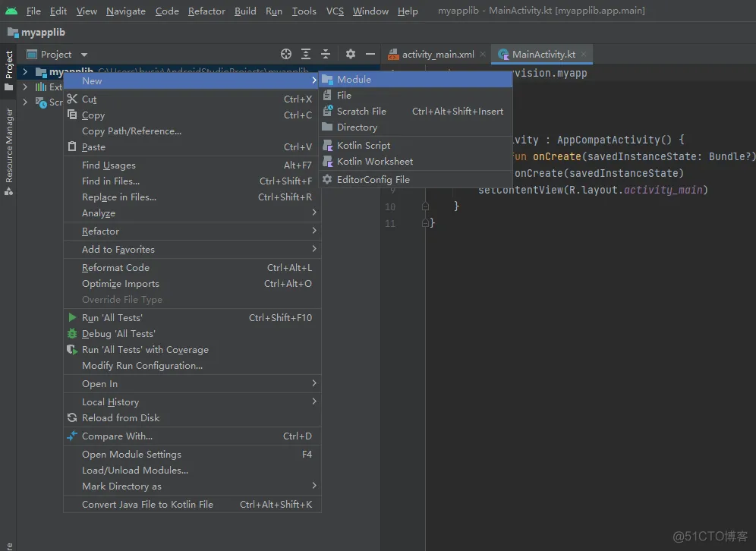
Task: Close the MainActivity.kt tab
Action: pos(584,55)
